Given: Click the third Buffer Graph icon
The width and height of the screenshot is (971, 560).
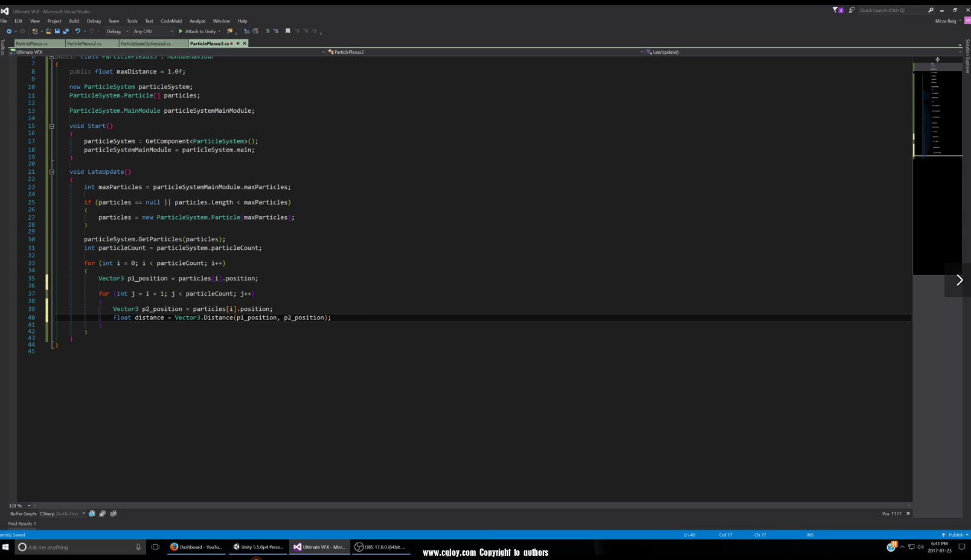Looking at the screenshot, I should click(114, 514).
